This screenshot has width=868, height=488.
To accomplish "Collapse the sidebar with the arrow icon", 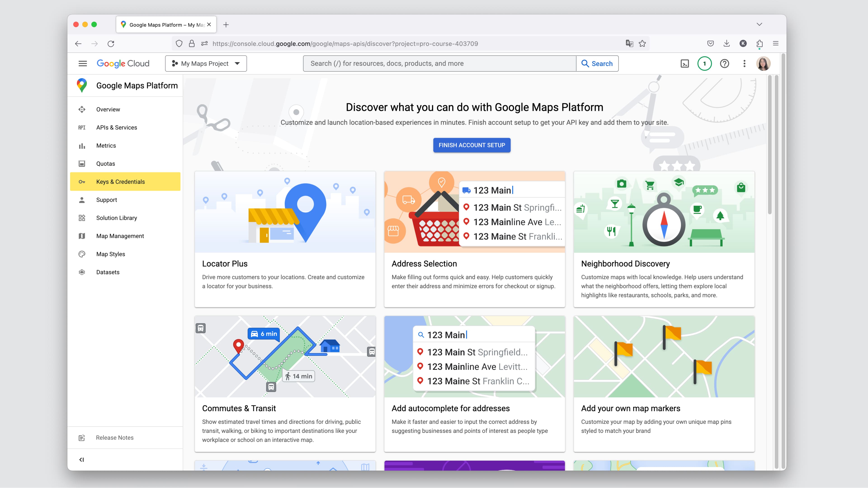I will pos(82,460).
